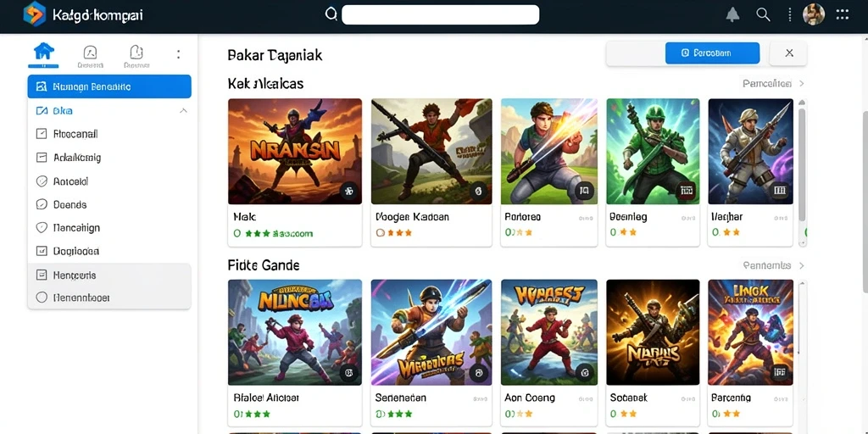Click the blue button in top banner
Screen dimensions: 868x434
(712, 53)
